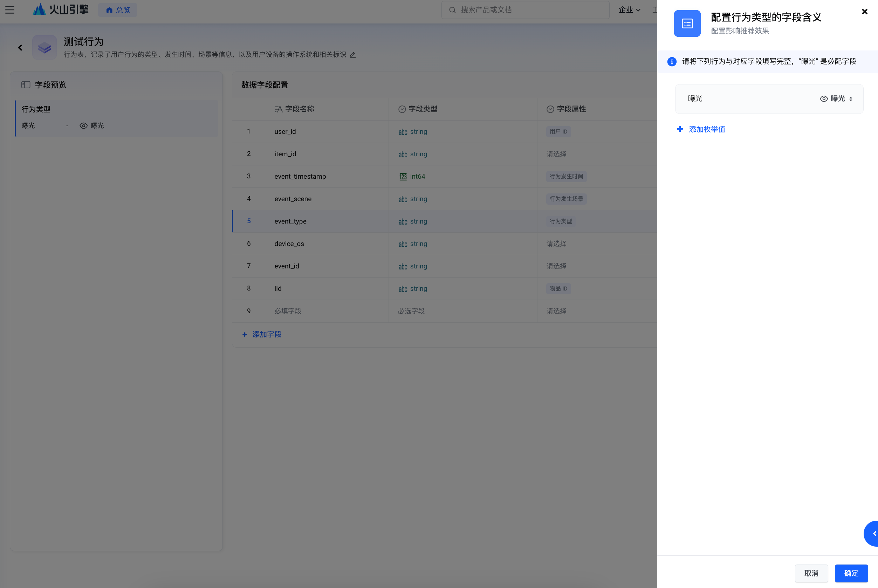Click the 火山引擎 logo
This screenshot has width=878, height=588.
pos(61,10)
